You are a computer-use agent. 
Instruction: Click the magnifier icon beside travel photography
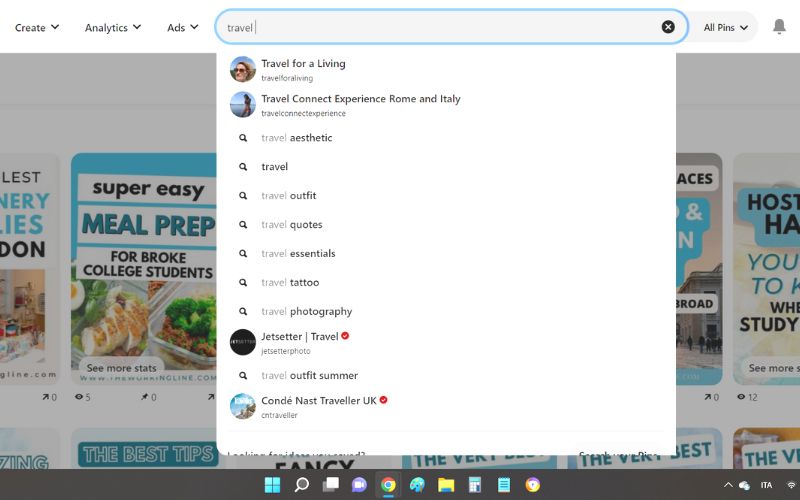[x=243, y=312]
